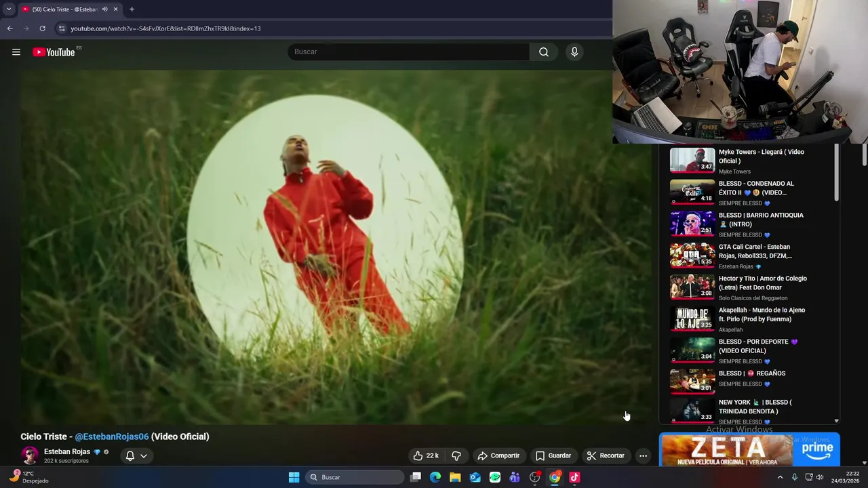Image resolution: width=868 pixels, height=488 pixels.
Task: Play BLESSD BARRIO ANTIOQUIA (INTRO) thumbnail
Action: tap(692, 224)
